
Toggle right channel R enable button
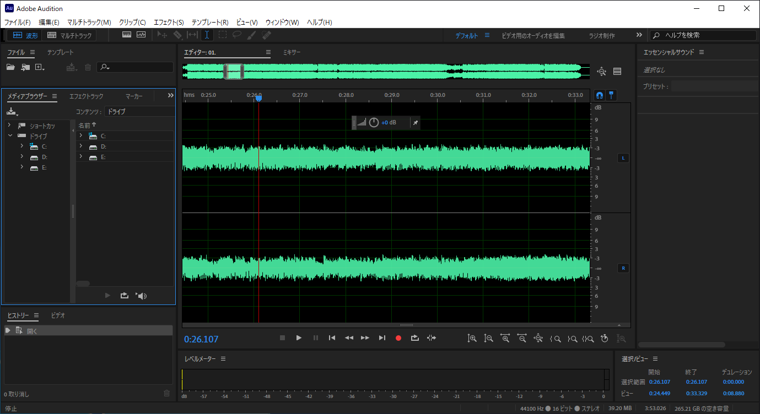tap(623, 268)
